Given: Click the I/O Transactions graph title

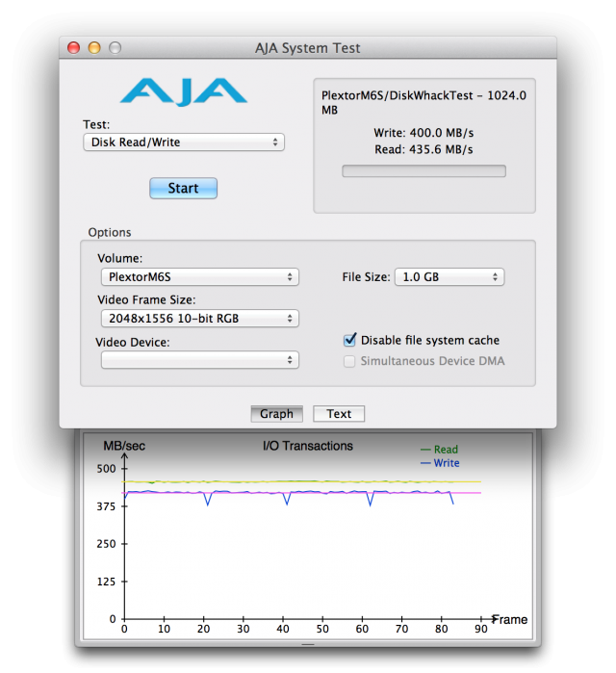Looking at the screenshot, I should click(308, 446).
